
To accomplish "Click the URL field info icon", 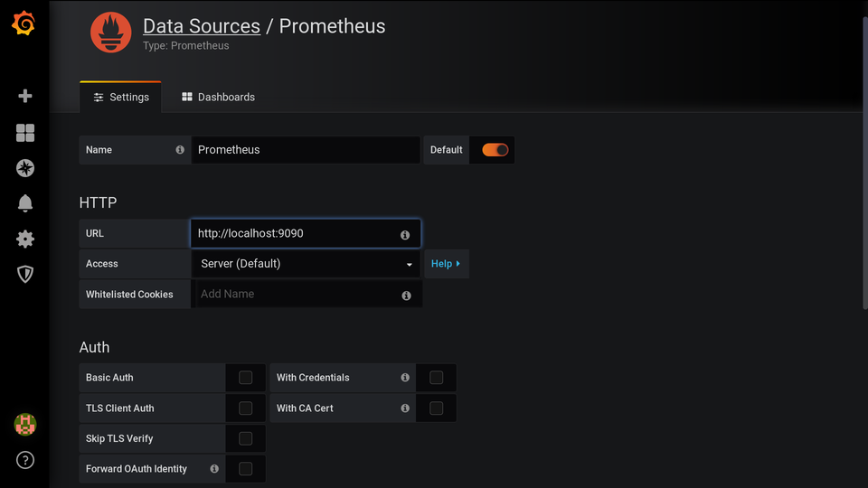I will point(405,234).
